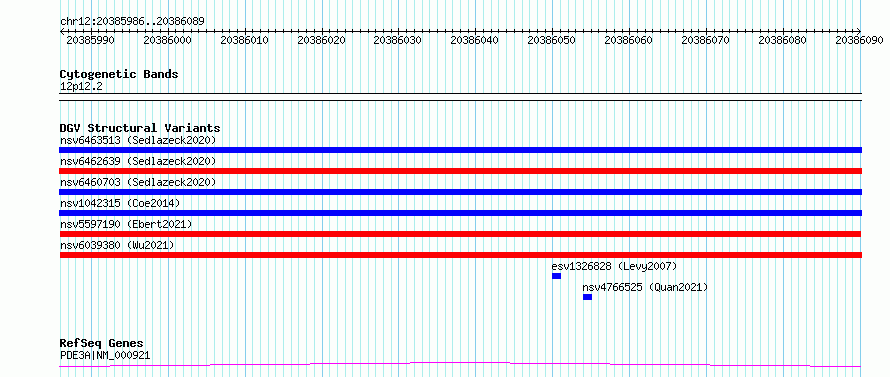890x377 pixels.
Task: Open the nsv1042315 (Coe2014) variant label
Action: 120,203
